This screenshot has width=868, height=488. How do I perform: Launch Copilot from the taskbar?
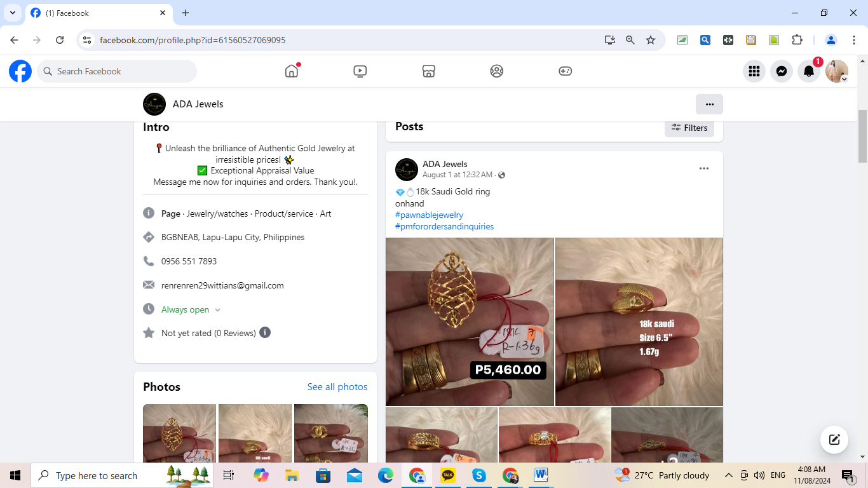point(261,475)
